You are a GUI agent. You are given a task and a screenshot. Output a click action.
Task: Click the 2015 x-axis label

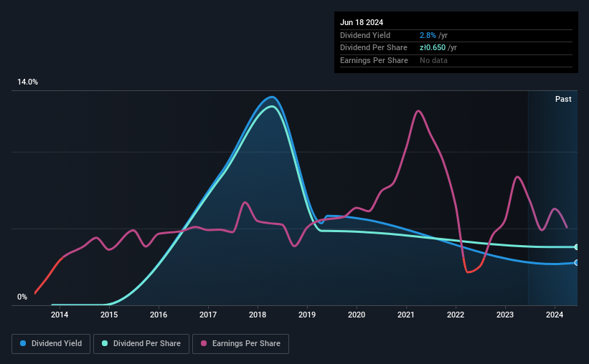tap(109, 315)
